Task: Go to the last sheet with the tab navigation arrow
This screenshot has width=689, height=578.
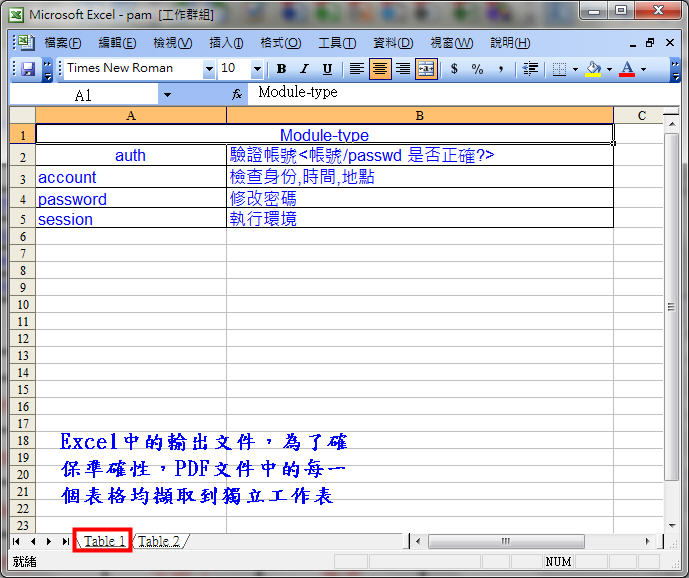Action: [66, 541]
